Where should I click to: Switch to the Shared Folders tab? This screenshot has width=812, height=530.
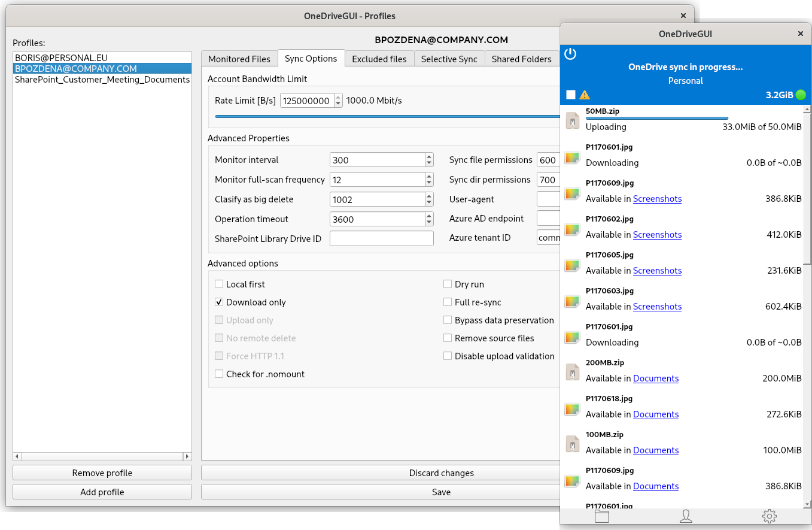pos(522,59)
